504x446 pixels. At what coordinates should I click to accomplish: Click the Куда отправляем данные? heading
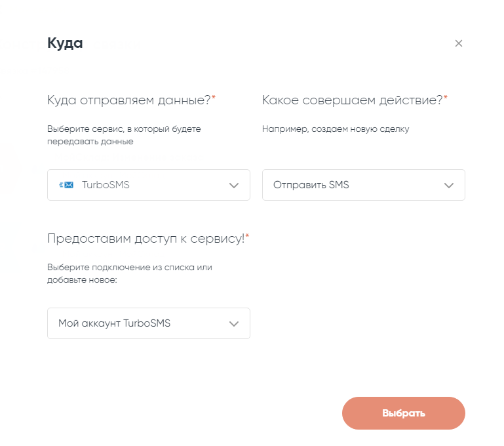click(x=128, y=100)
